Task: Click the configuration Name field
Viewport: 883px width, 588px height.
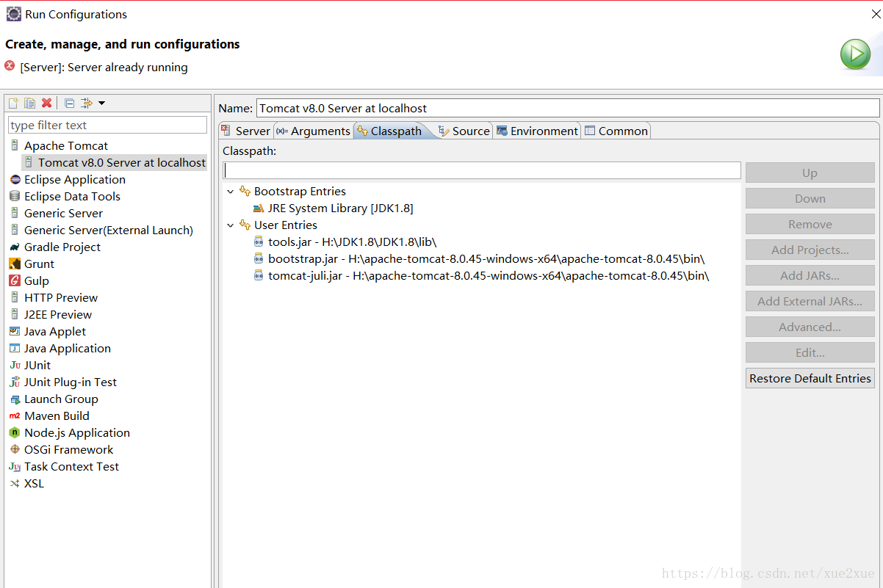Action: [568, 108]
